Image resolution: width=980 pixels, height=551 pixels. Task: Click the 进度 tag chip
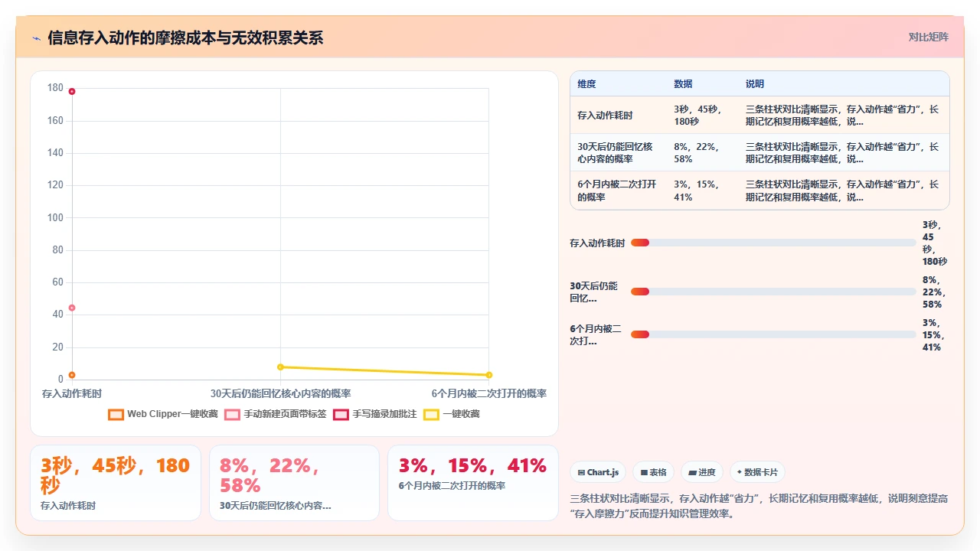pos(702,472)
